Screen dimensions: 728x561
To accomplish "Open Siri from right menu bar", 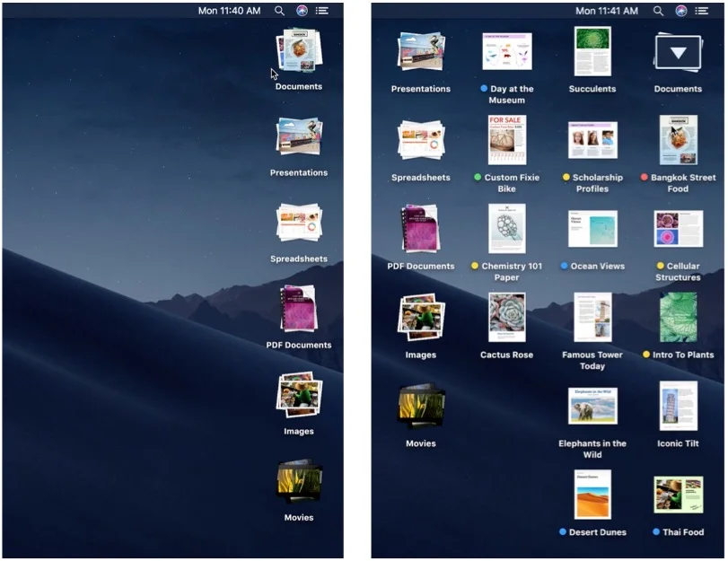I will (x=681, y=11).
